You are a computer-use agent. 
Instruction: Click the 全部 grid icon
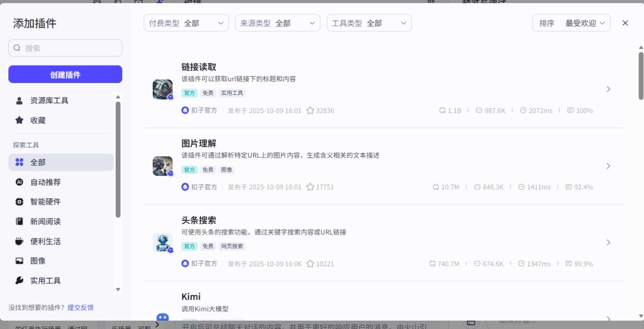pyautogui.click(x=19, y=162)
